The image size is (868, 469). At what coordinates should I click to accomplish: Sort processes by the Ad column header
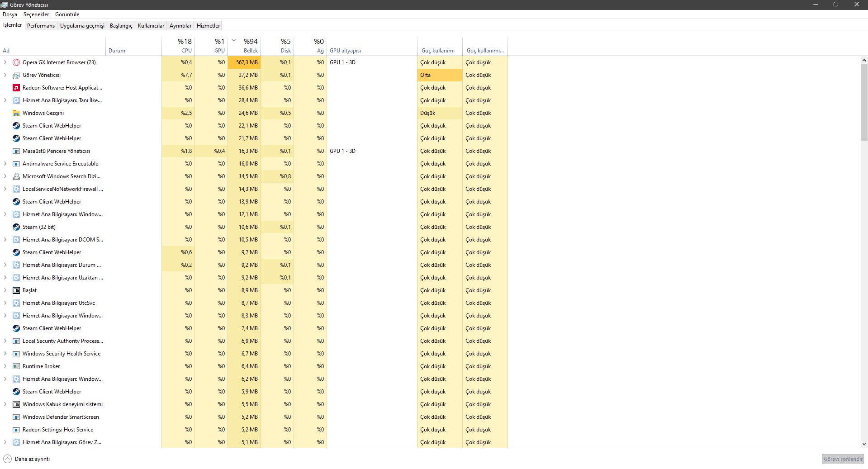[53, 46]
